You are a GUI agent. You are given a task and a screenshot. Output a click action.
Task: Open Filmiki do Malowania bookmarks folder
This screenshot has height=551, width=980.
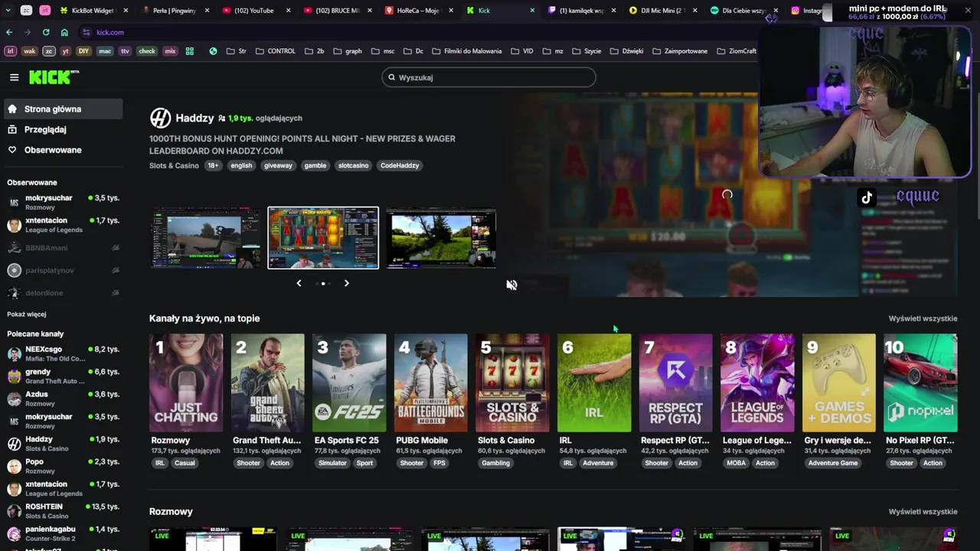[467, 51]
